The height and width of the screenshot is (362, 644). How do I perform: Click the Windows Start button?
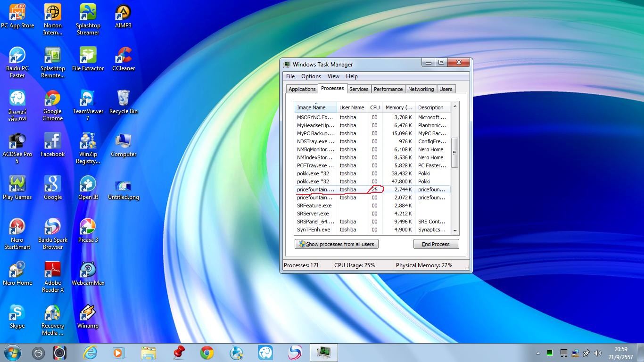(x=12, y=353)
